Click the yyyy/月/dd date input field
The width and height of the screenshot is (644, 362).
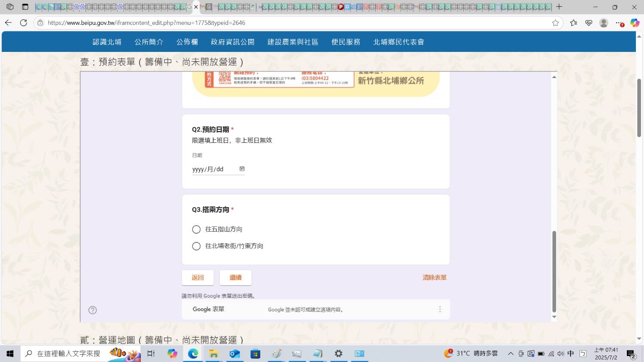(213, 169)
